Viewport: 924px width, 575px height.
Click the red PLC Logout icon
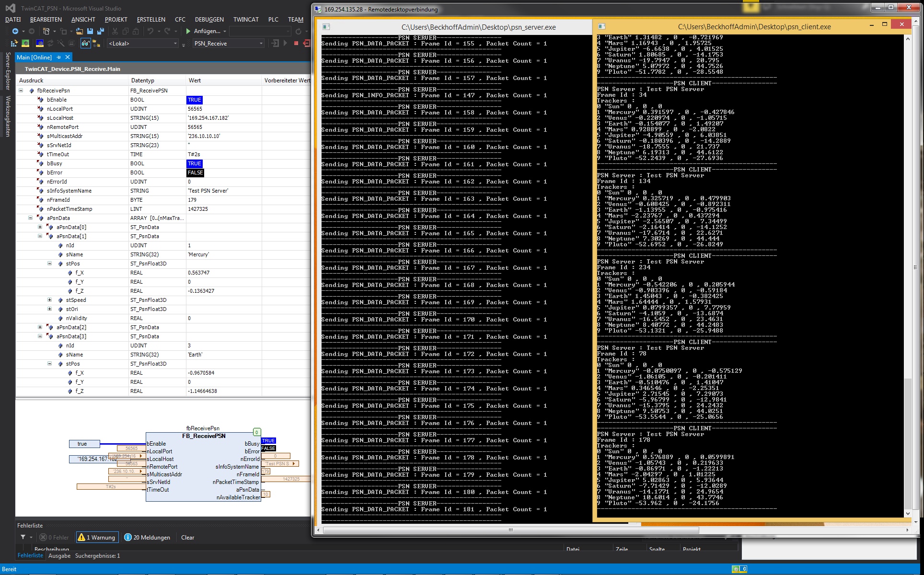[306, 44]
